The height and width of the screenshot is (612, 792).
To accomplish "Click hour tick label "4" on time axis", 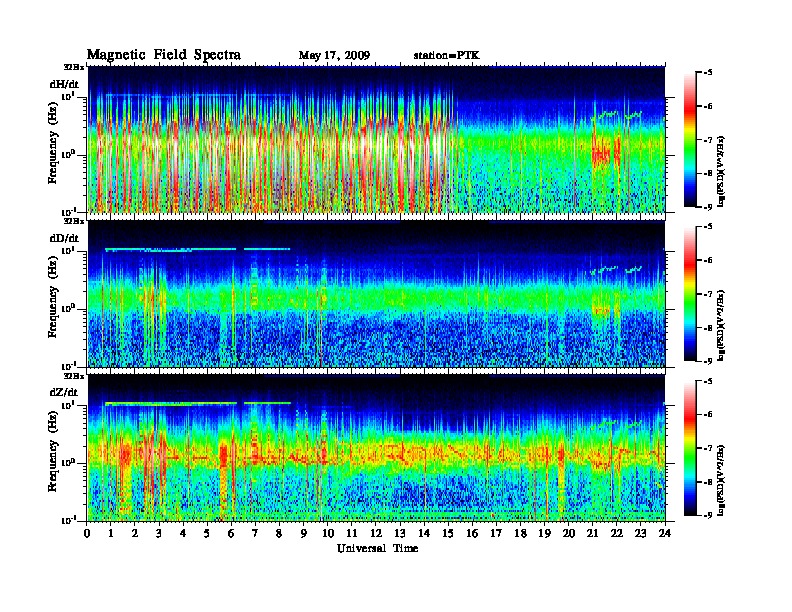I will click(183, 533).
